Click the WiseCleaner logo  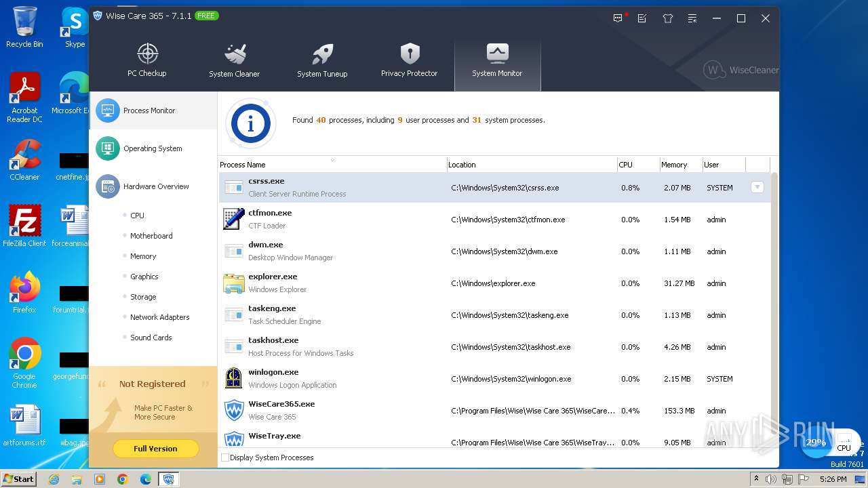[x=741, y=70]
